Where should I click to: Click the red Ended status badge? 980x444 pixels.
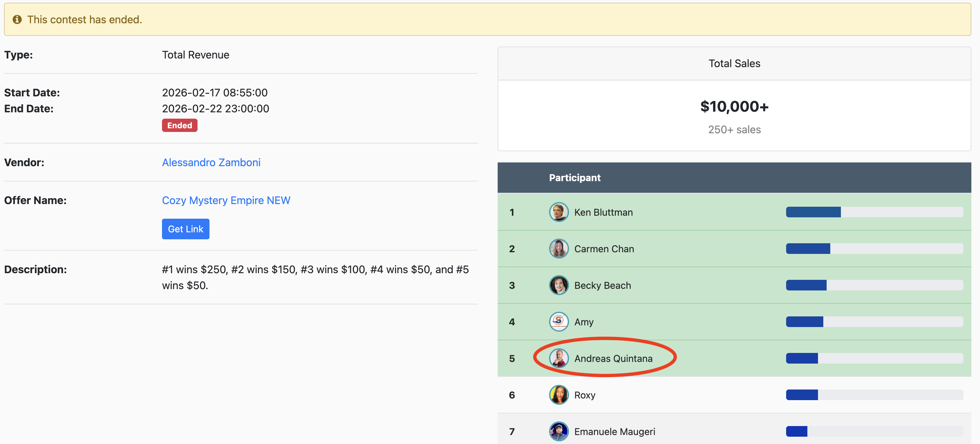(180, 126)
